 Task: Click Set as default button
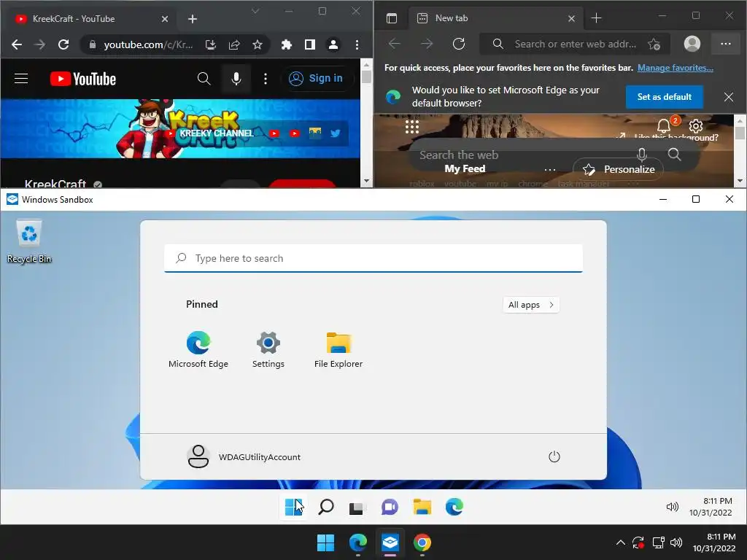pos(664,97)
